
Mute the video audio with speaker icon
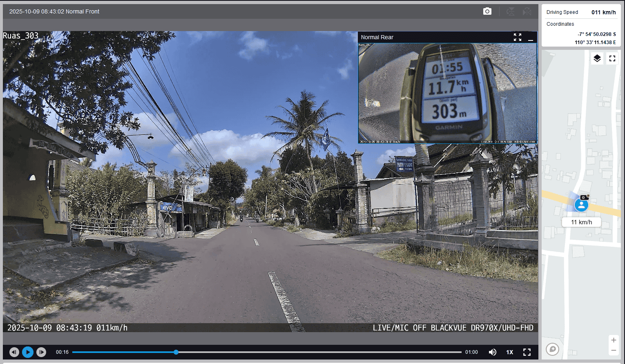click(x=493, y=352)
